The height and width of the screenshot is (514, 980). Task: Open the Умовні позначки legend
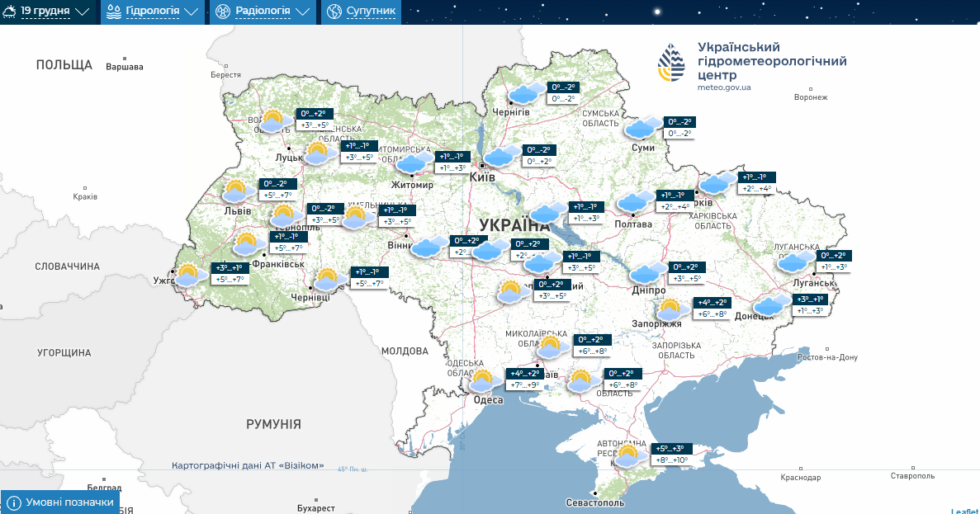pyautogui.click(x=60, y=502)
